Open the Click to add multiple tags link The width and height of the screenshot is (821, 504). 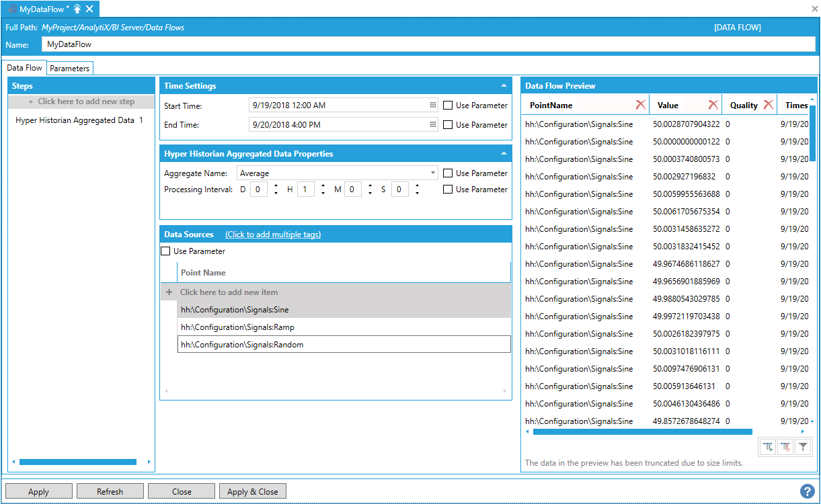[x=273, y=235]
